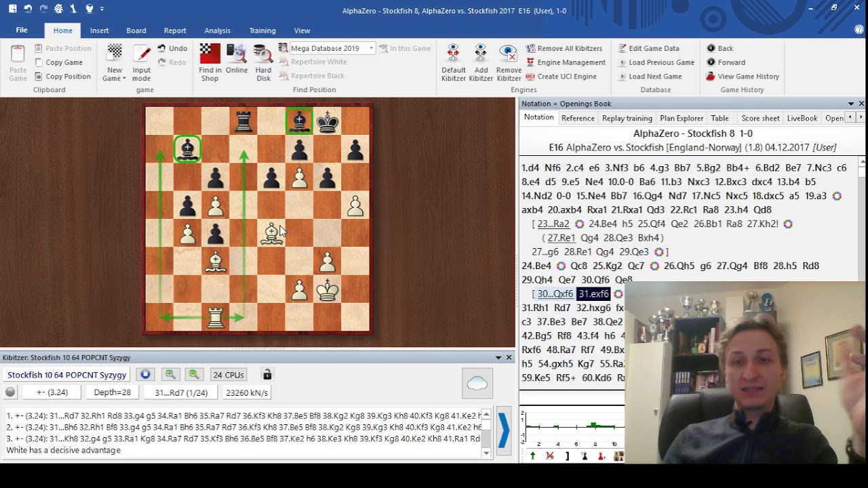Click Create UCI Engine
The width and height of the screenshot is (868, 488).
561,77
